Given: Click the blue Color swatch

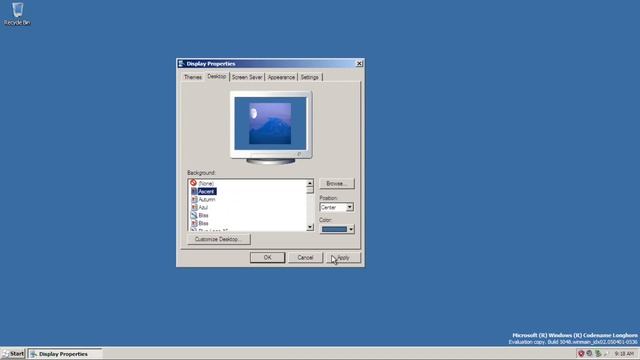Looking at the screenshot, I should pyautogui.click(x=334, y=229).
